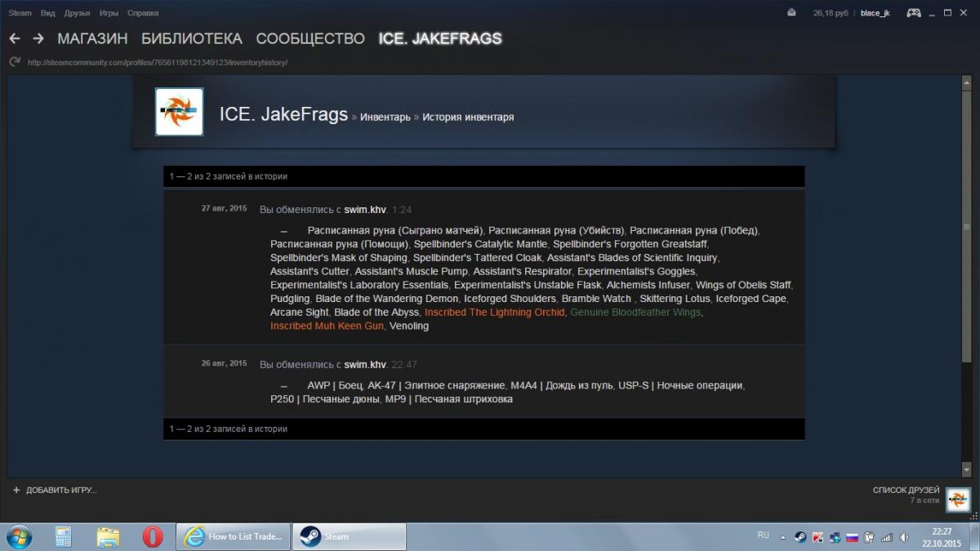The height and width of the screenshot is (551, 980).
Task: Click Genuine Bloodfeather Wings item
Action: (635, 313)
